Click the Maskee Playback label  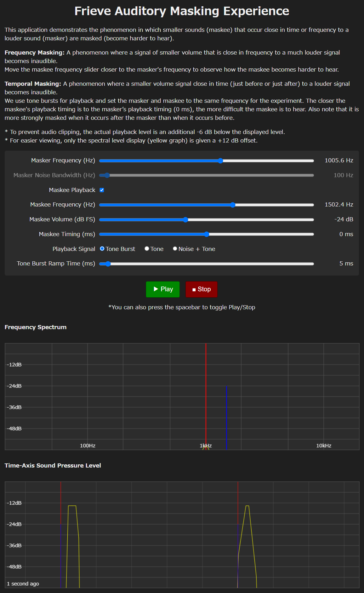72,190
